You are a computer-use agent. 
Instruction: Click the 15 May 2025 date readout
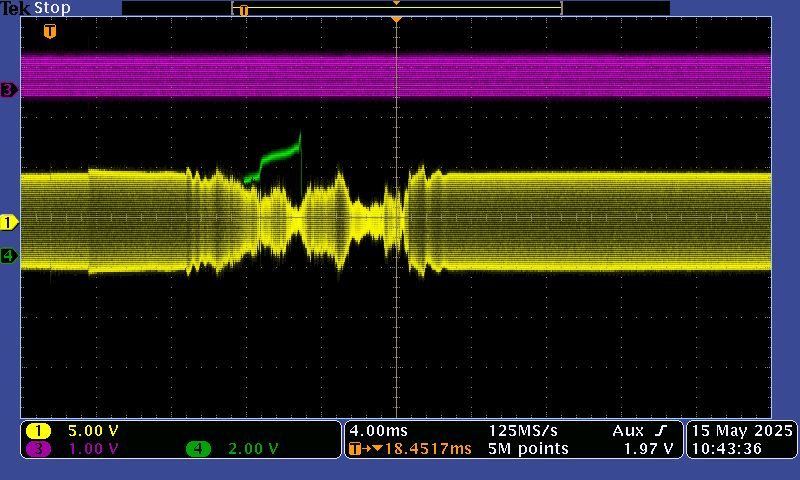[741, 430]
